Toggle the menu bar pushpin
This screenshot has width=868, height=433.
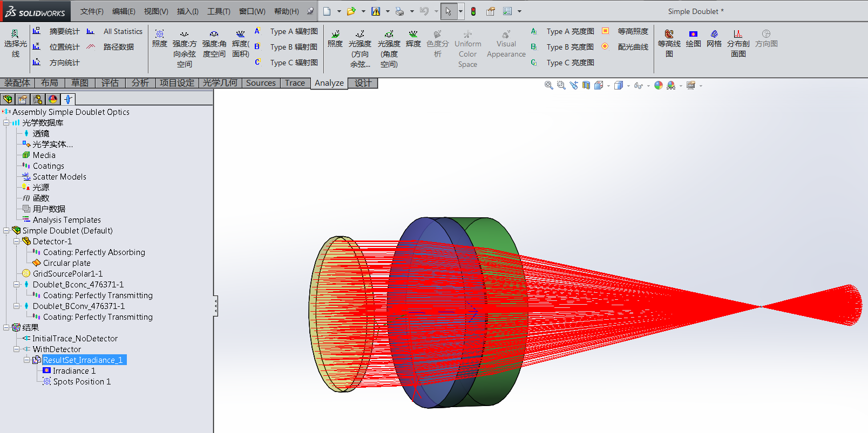pyautogui.click(x=310, y=11)
